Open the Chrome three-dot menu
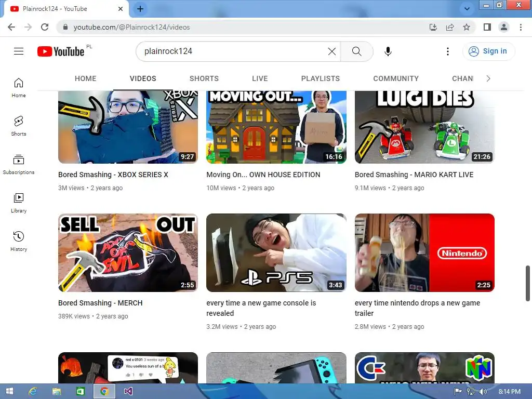Viewport: 532px width, 399px height. (521, 27)
